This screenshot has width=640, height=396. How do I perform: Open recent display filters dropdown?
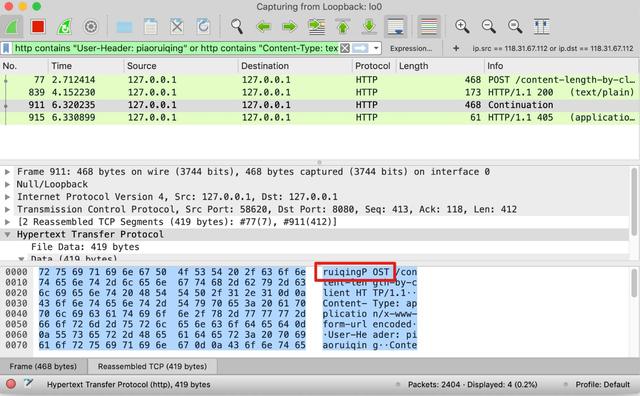click(x=376, y=49)
